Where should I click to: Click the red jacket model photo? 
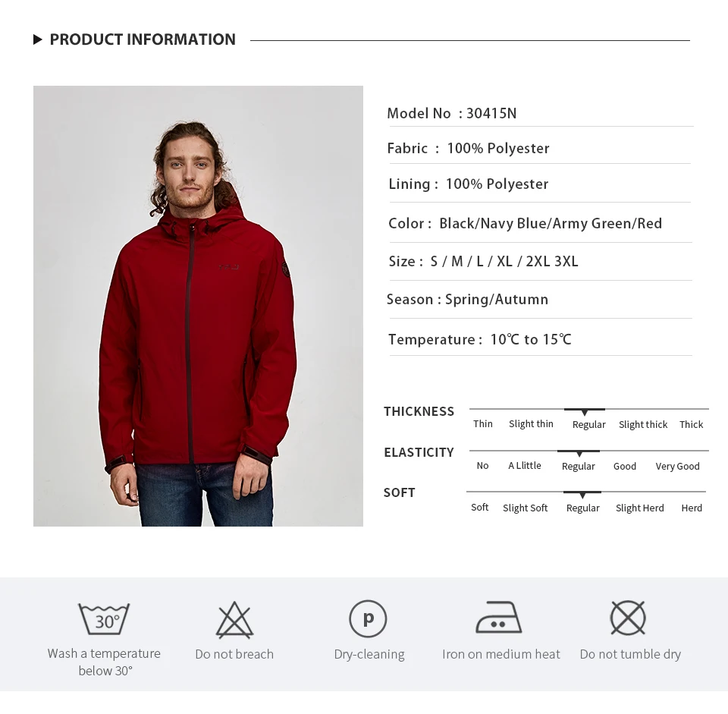coord(198,306)
